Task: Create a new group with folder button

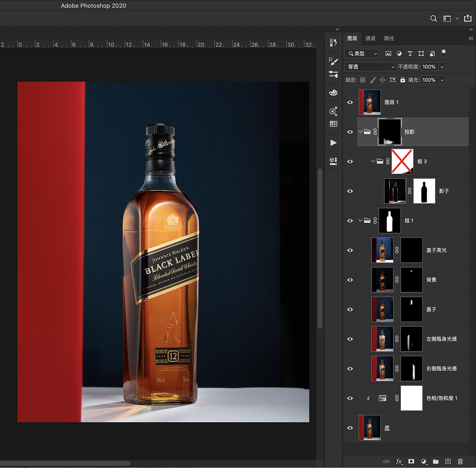Action: tap(436, 461)
